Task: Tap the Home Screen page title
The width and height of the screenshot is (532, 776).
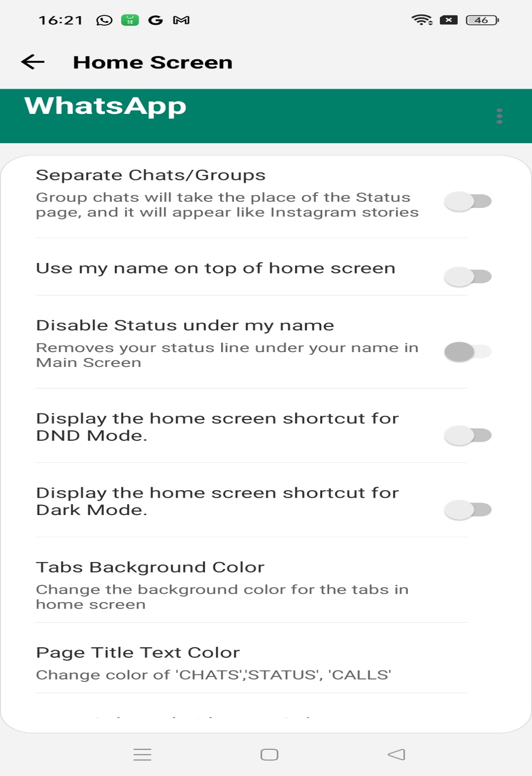Action: pos(152,62)
